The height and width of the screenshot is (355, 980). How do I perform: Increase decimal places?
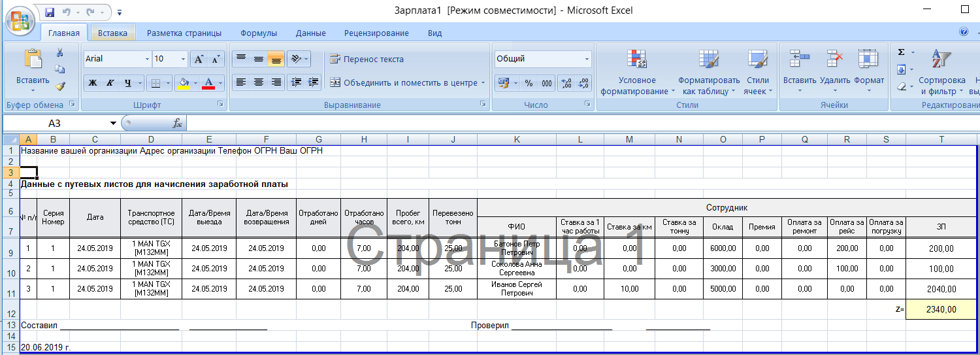click(566, 83)
